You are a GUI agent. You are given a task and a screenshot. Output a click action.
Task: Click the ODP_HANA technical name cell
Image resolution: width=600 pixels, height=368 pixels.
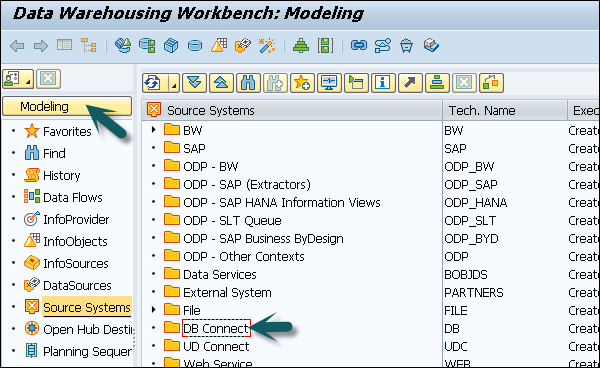coord(476,202)
